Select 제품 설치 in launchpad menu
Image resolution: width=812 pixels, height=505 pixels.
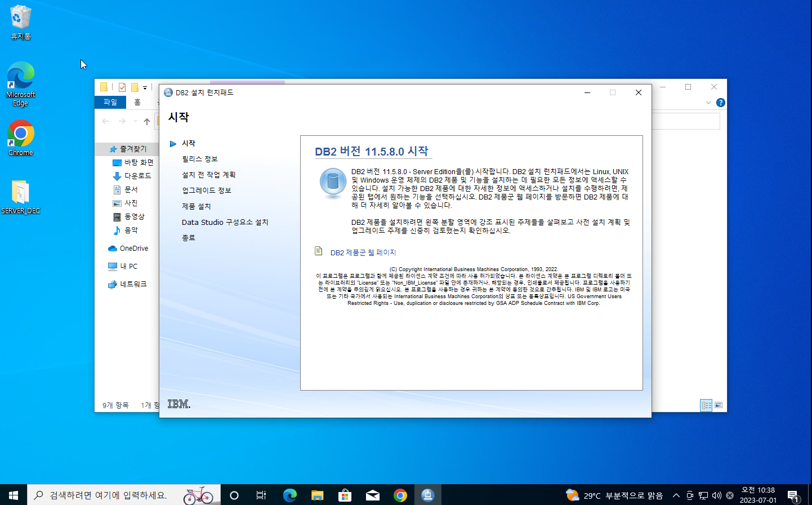tap(197, 206)
